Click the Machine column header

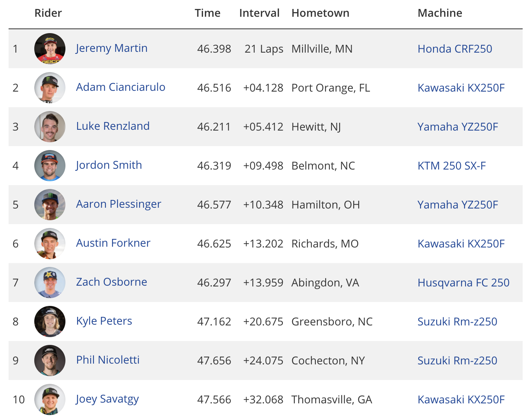coord(440,13)
